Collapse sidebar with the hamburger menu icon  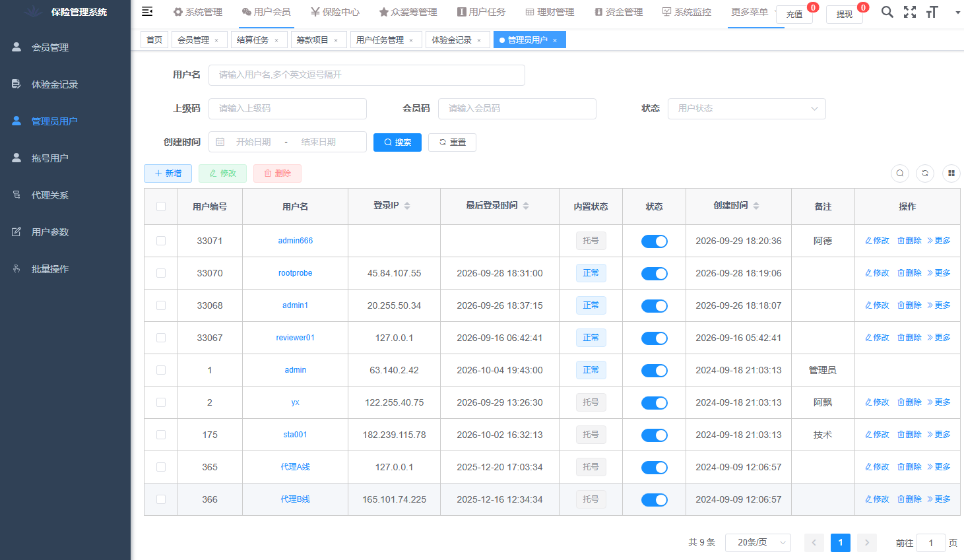click(x=147, y=11)
